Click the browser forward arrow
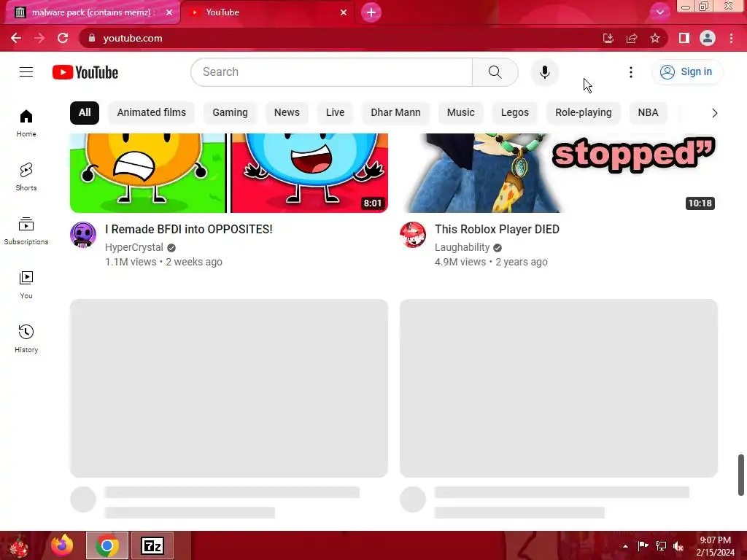 39,38
